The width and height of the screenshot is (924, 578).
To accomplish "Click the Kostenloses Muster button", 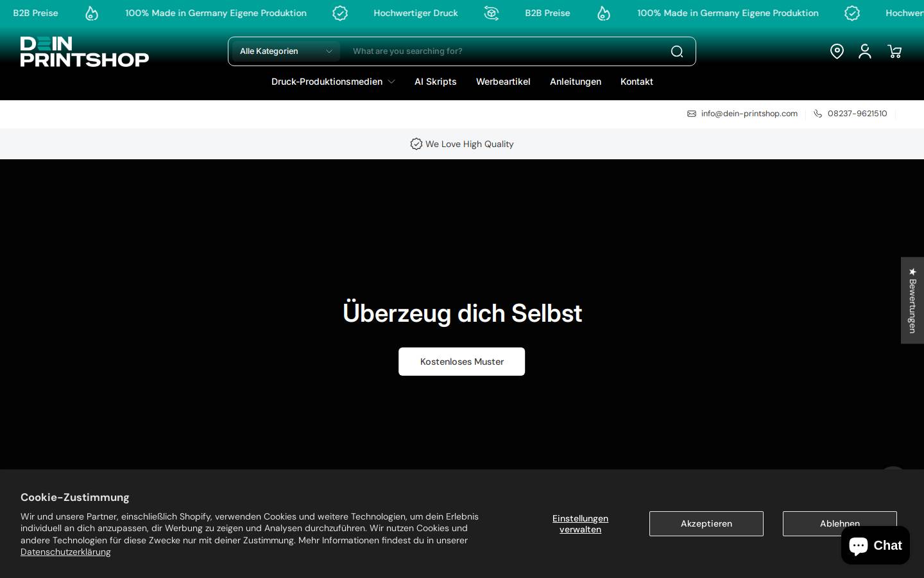I will 462,362.
